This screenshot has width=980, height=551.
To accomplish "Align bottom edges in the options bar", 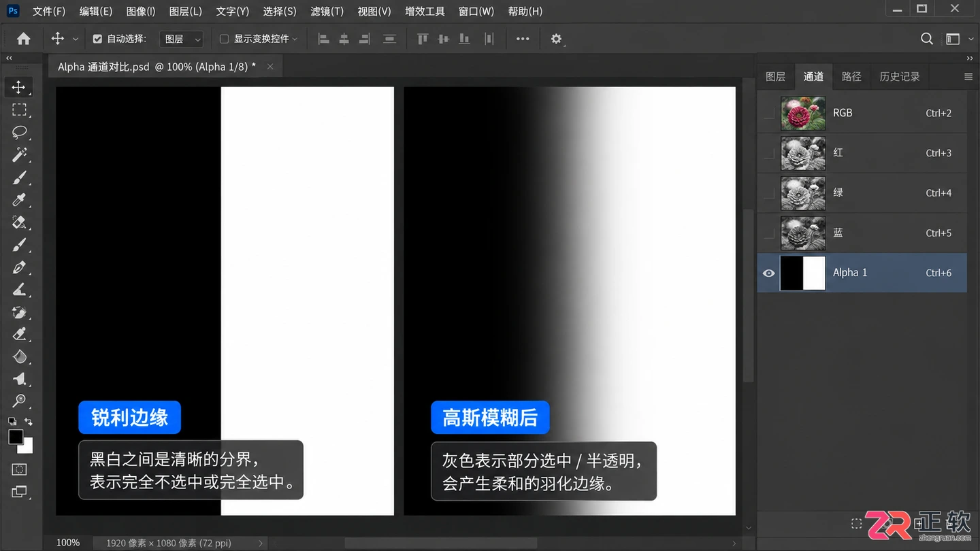I will pos(465,39).
